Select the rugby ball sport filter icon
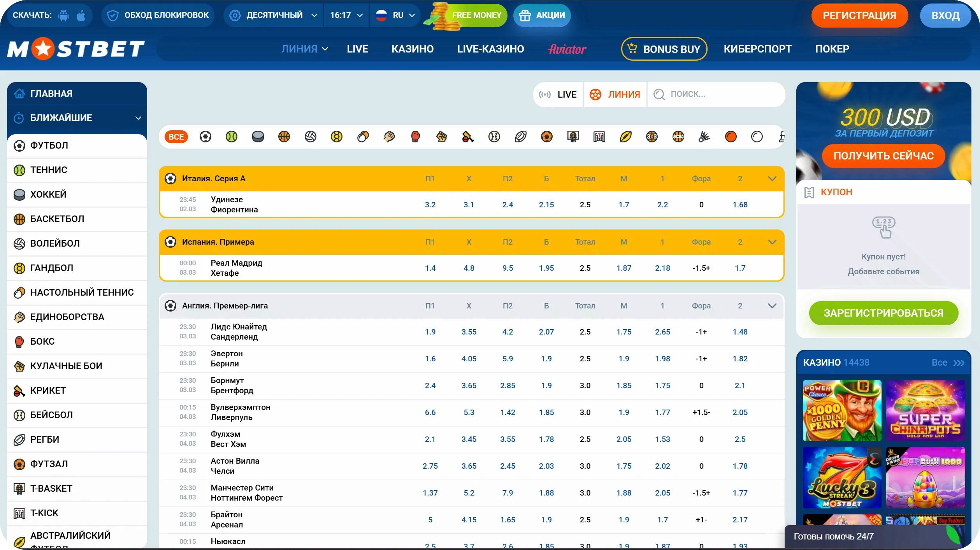This screenshot has height=550, width=980. click(x=520, y=137)
